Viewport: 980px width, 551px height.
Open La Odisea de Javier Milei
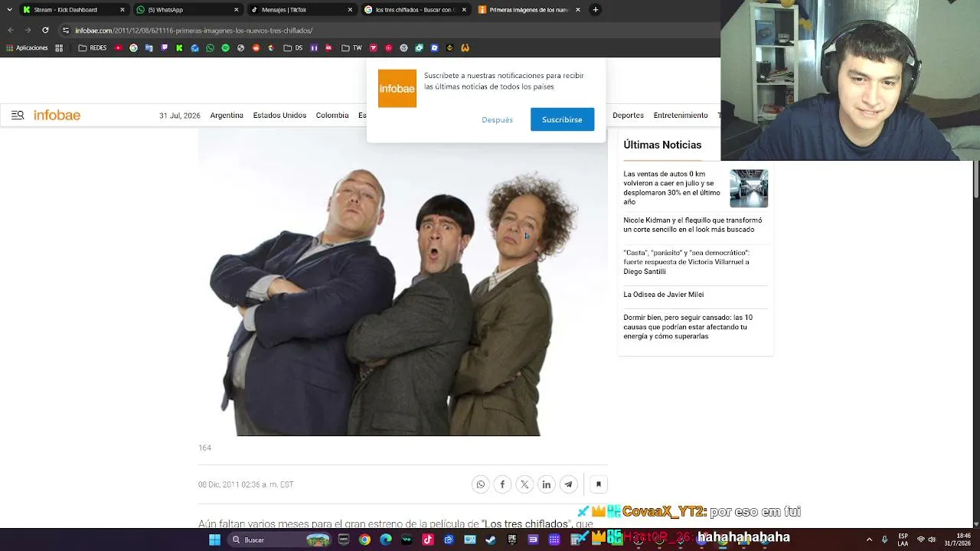(663, 295)
